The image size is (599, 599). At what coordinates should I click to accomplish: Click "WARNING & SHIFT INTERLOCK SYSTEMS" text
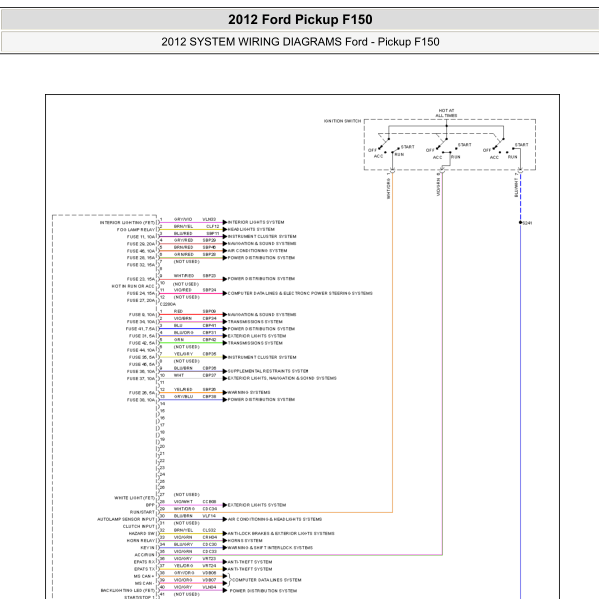270,548
